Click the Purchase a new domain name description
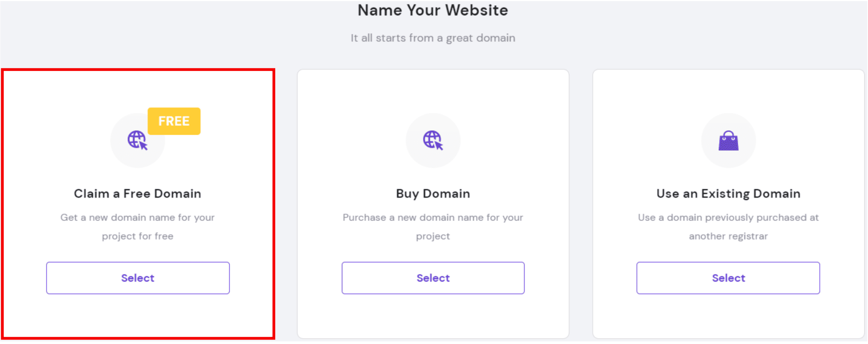The width and height of the screenshot is (868, 344). click(x=433, y=227)
